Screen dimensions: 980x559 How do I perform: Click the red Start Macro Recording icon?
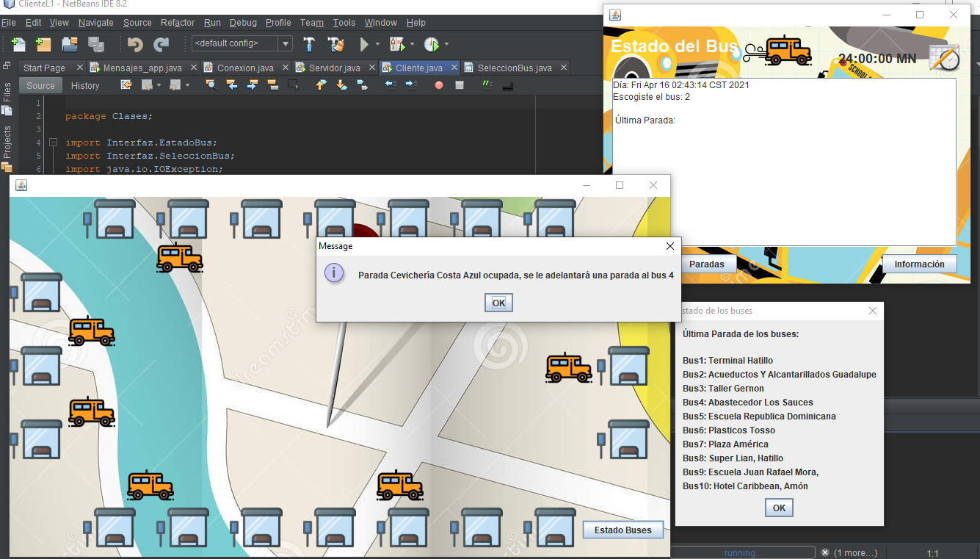pos(439,85)
